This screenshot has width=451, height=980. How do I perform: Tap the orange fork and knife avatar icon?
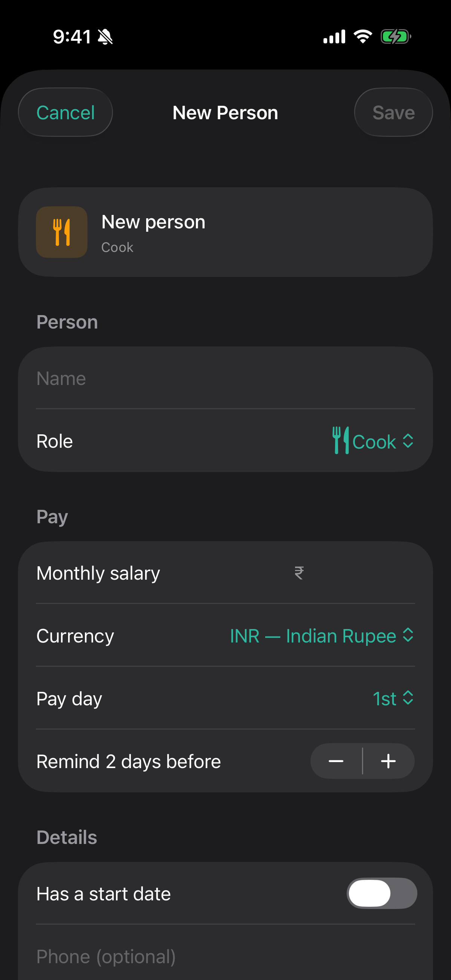pos(62,232)
